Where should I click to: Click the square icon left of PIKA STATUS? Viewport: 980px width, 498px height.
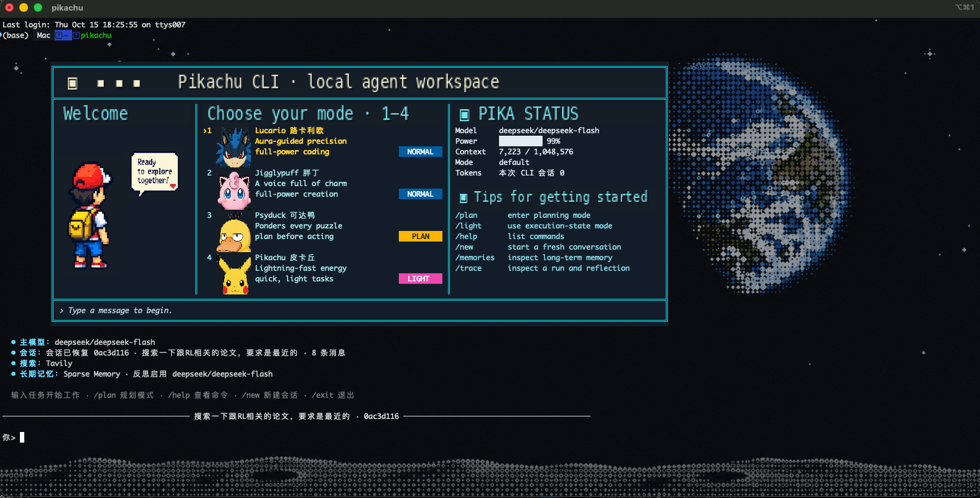(x=464, y=115)
